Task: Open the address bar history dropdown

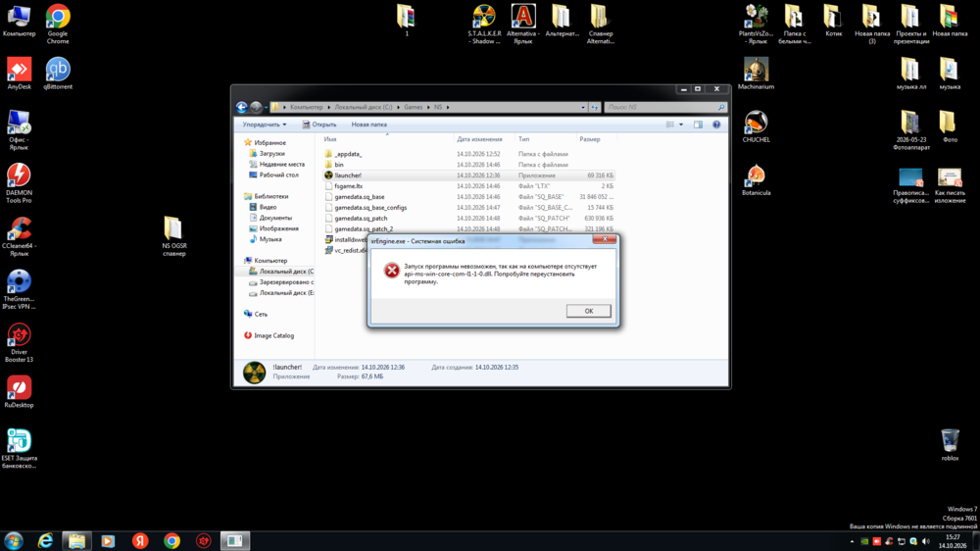Action: pos(582,107)
